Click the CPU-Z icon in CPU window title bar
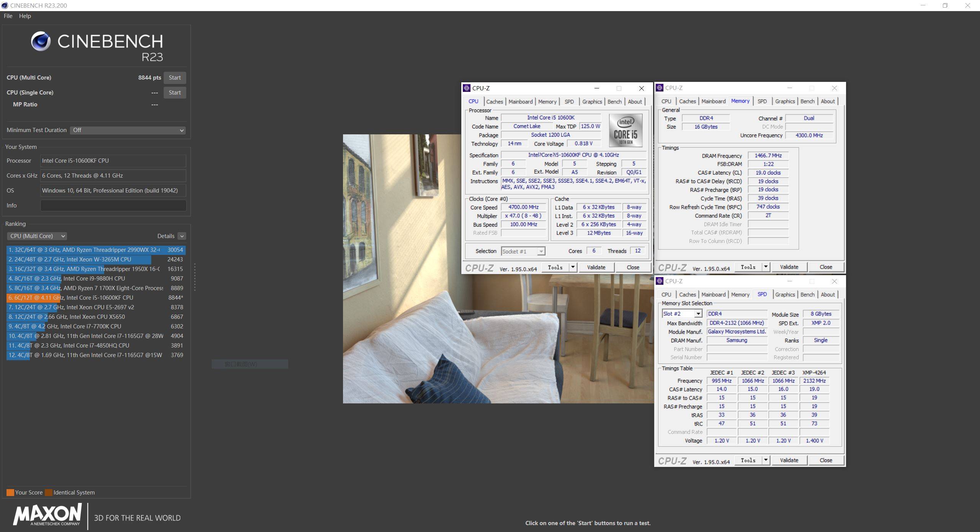980x532 pixels. [x=466, y=88]
